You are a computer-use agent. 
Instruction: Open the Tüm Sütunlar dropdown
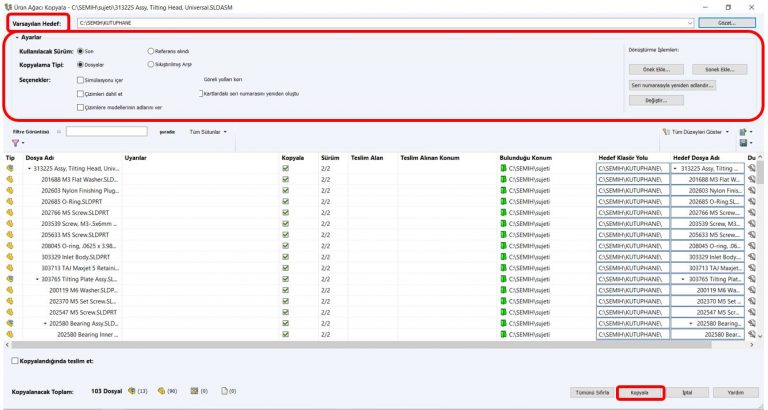tap(208, 131)
